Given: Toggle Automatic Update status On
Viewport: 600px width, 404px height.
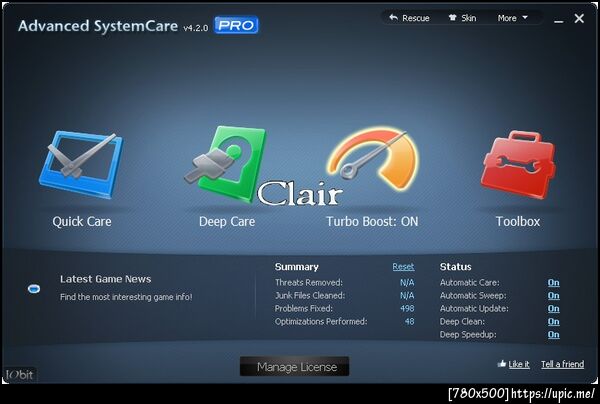Looking at the screenshot, I should click(x=553, y=309).
